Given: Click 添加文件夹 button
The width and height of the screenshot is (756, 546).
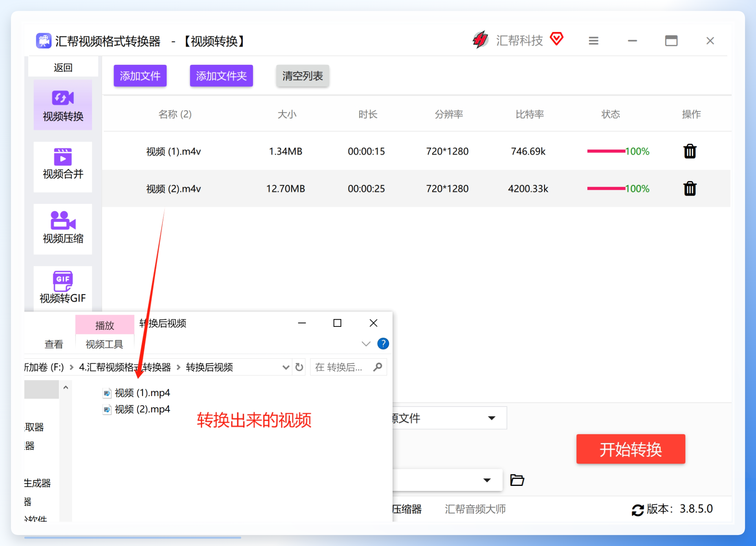Looking at the screenshot, I should (221, 75).
